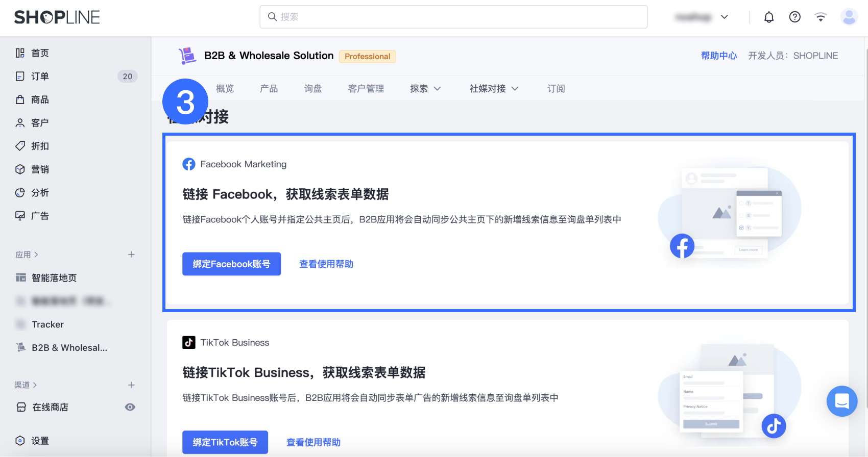Click the Settings (设置) gear icon
This screenshot has height=457, width=868.
pyautogui.click(x=20, y=441)
